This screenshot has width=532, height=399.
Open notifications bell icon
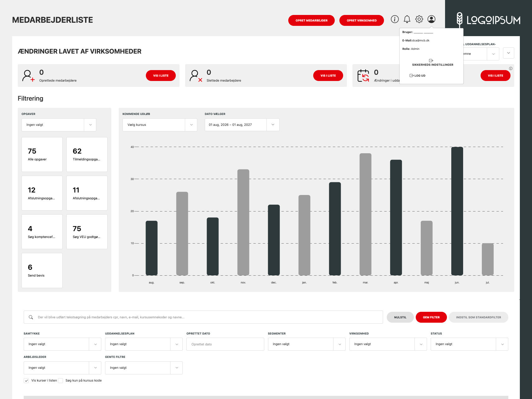point(407,19)
